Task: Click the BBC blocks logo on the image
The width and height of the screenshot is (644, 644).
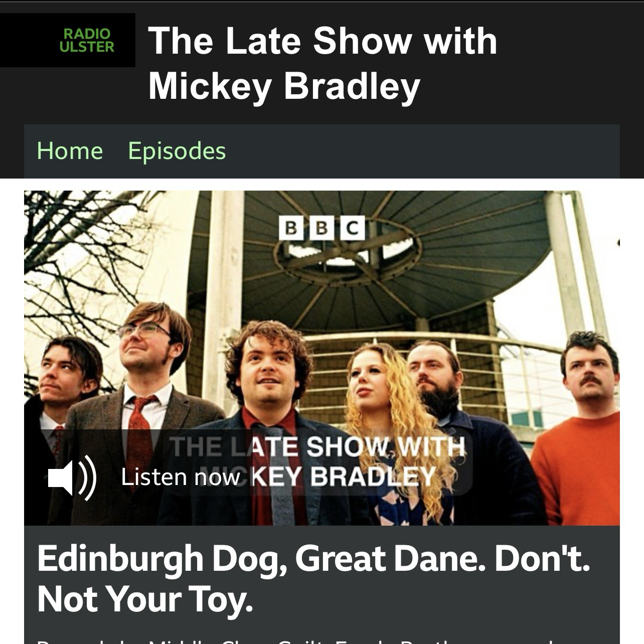Action: [321, 229]
